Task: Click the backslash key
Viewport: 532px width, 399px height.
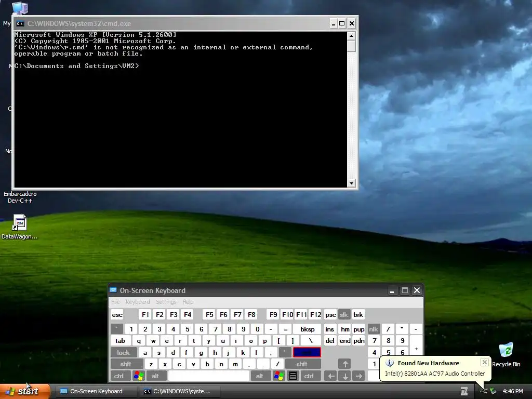Action: pos(311,341)
